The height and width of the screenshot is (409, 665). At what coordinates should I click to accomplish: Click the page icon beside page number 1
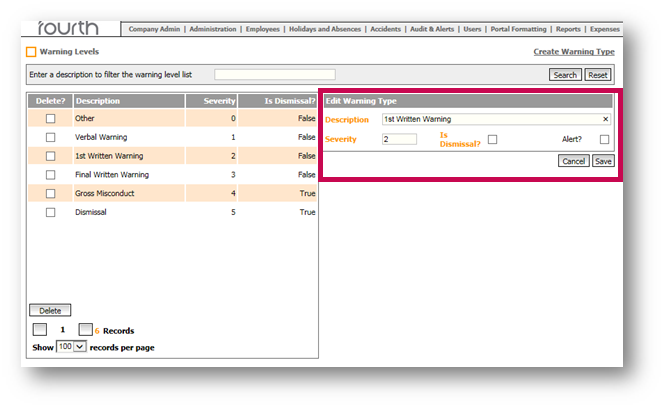39,329
